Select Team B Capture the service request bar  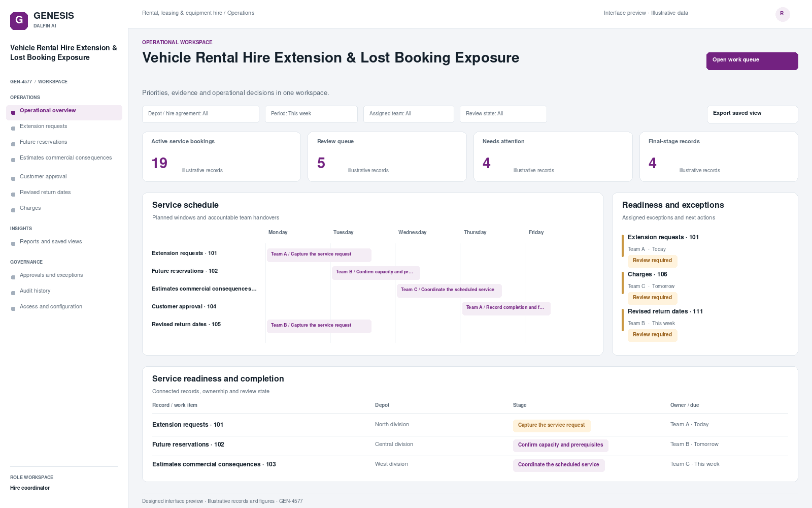pyautogui.click(x=319, y=326)
